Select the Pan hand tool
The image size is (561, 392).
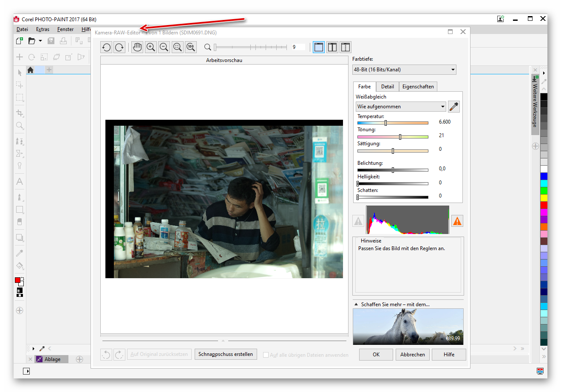[x=137, y=47]
